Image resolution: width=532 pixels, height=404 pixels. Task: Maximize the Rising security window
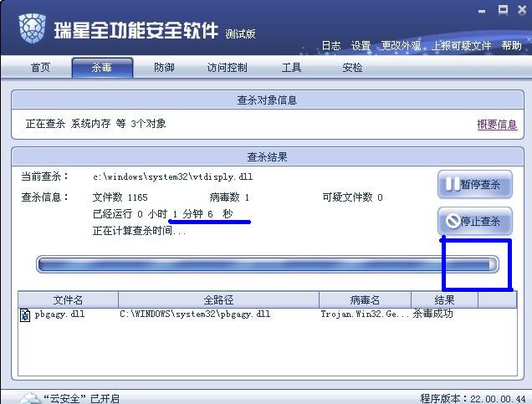[x=503, y=10]
